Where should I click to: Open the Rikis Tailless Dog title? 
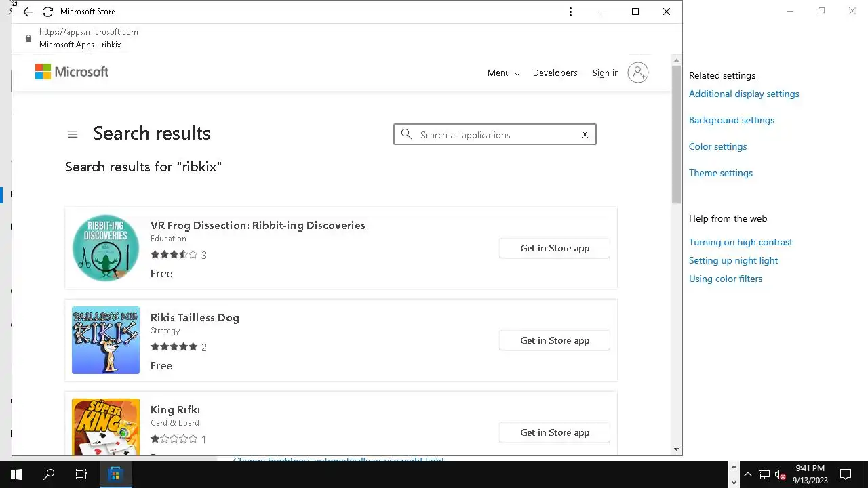click(195, 318)
